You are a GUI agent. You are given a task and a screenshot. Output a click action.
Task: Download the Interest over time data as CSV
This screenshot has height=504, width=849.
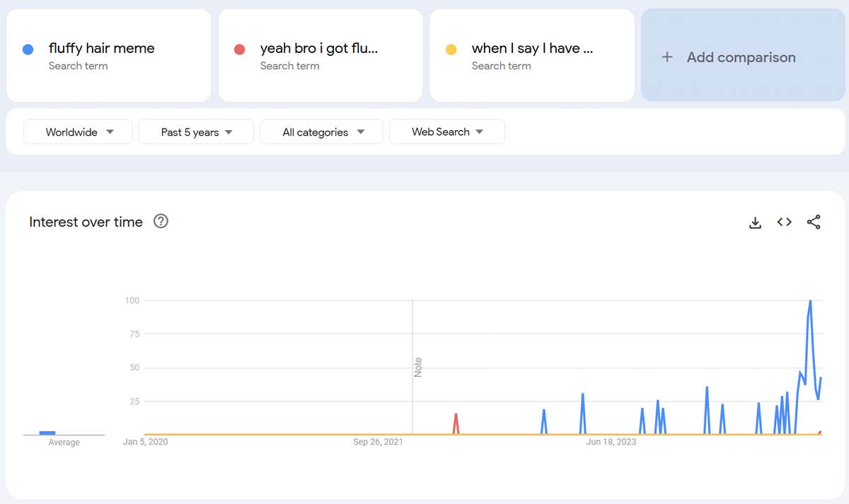click(755, 223)
